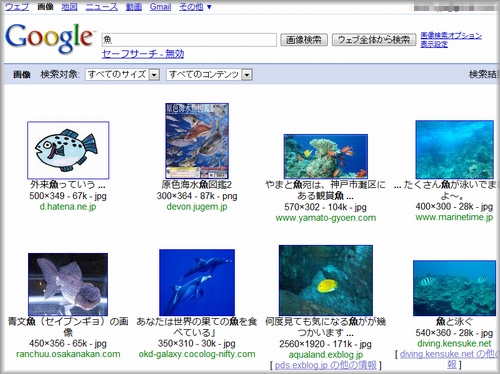The image size is (500, 374).
Task: Click the 青文魚（セイブンギョ）の画像 caption
Action: pos(68,327)
